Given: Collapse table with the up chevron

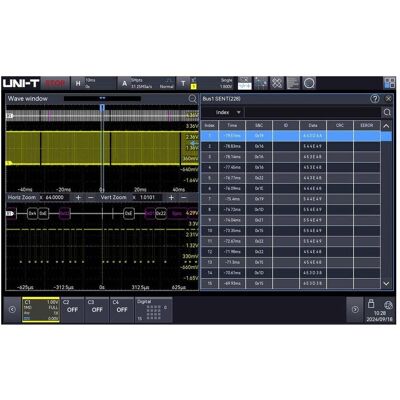Looking at the screenshot, I should 386,126.
